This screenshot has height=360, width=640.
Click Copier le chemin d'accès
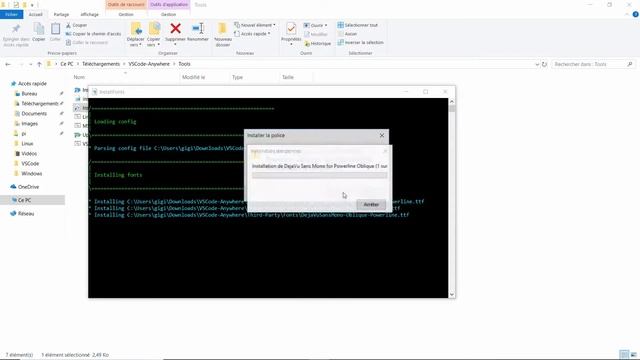tap(93, 34)
